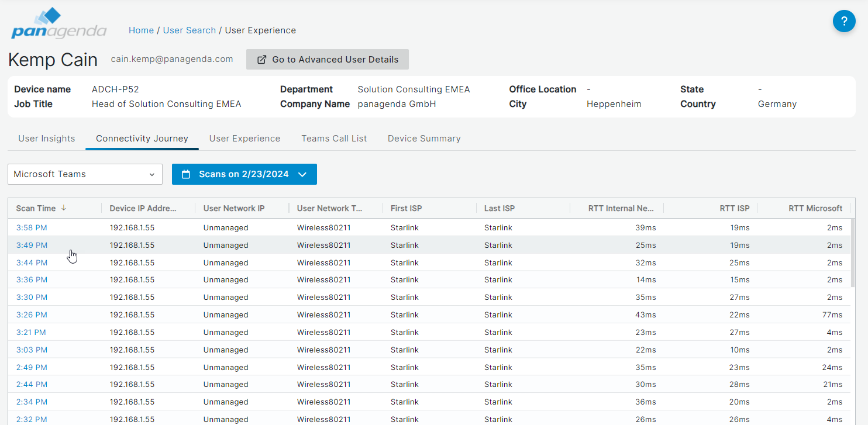The image size is (868, 425).
Task: Open the 2:34 PM scan
Action: pos(32,402)
